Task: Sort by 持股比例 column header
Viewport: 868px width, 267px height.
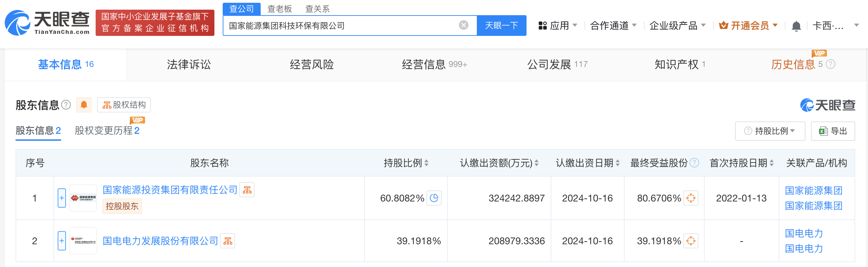Action: (x=426, y=163)
